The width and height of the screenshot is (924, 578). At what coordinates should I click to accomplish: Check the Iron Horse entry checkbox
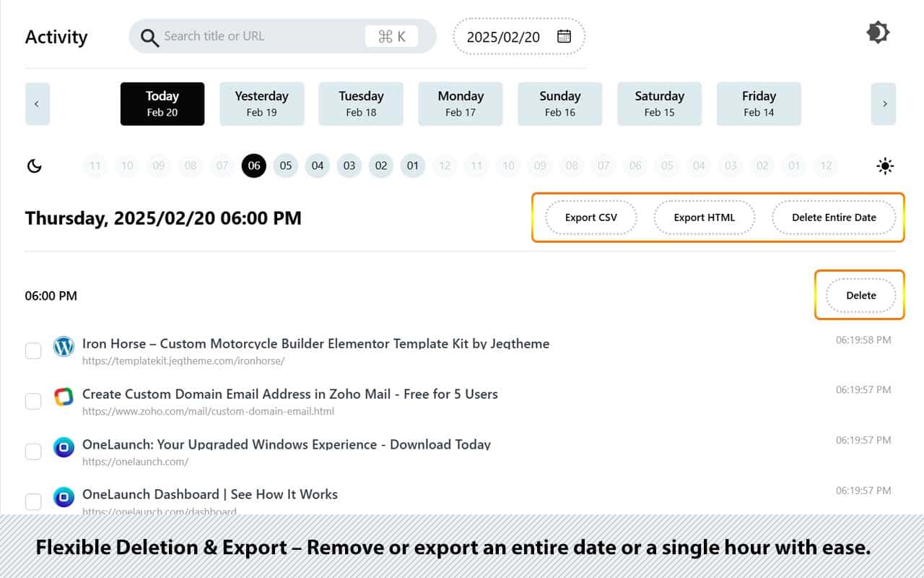click(33, 351)
